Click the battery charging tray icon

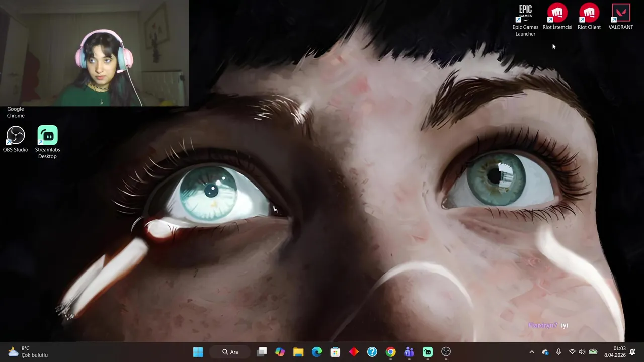pos(593,352)
